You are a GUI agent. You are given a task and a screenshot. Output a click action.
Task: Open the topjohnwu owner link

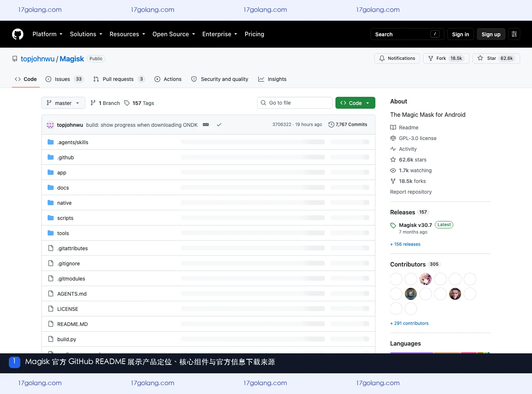click(x=38, y=59)
